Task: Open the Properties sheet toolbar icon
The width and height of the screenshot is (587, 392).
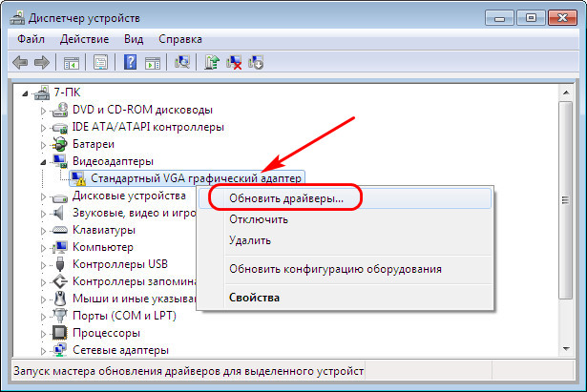Action: click(x=100, y=62)
